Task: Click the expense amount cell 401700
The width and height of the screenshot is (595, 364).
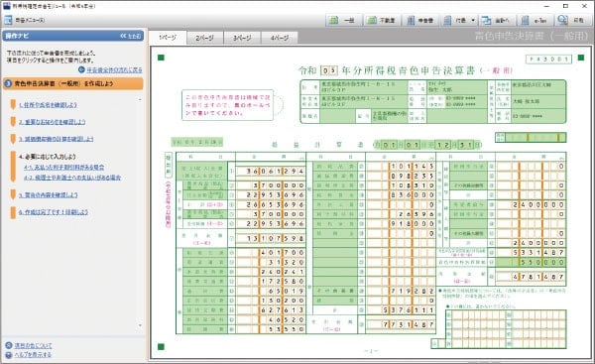Action: coord(270,252)
